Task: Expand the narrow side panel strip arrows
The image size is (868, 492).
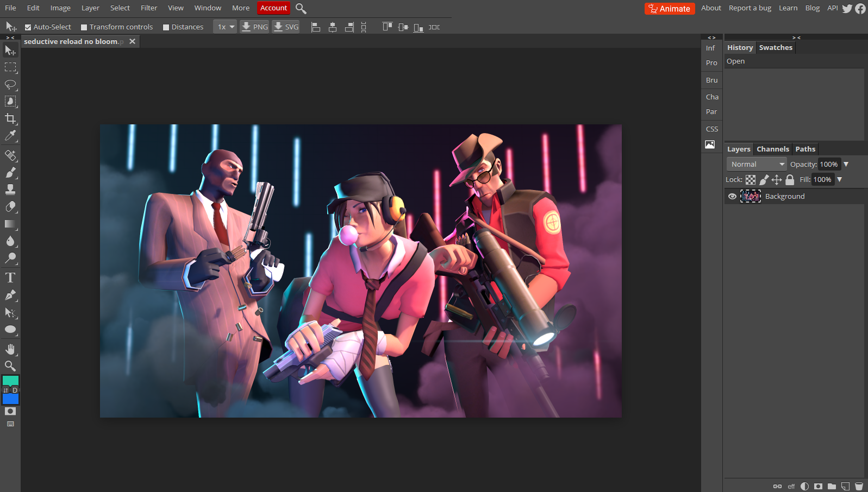Action: point(711,37)
